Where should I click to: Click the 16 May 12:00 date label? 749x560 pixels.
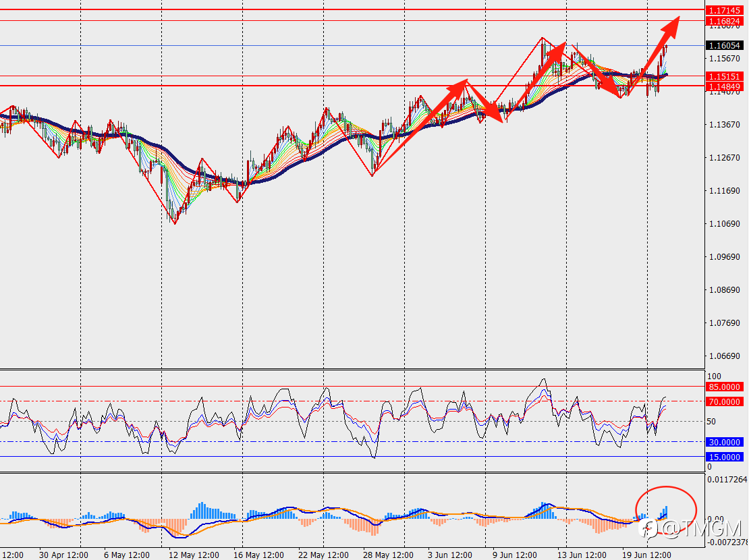point(258,555)
